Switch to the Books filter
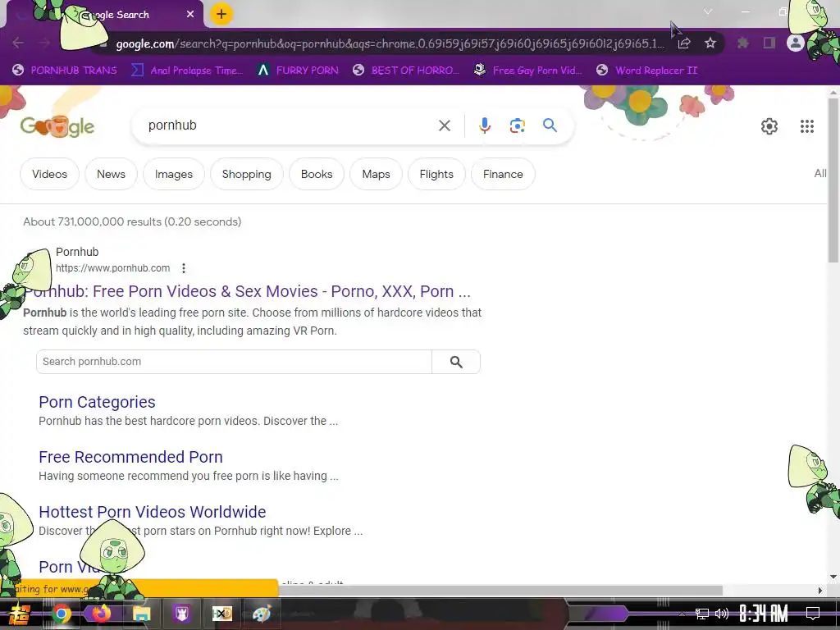Image resolution: width=840 pixels, height=630 pixels. tap(317, 174)
